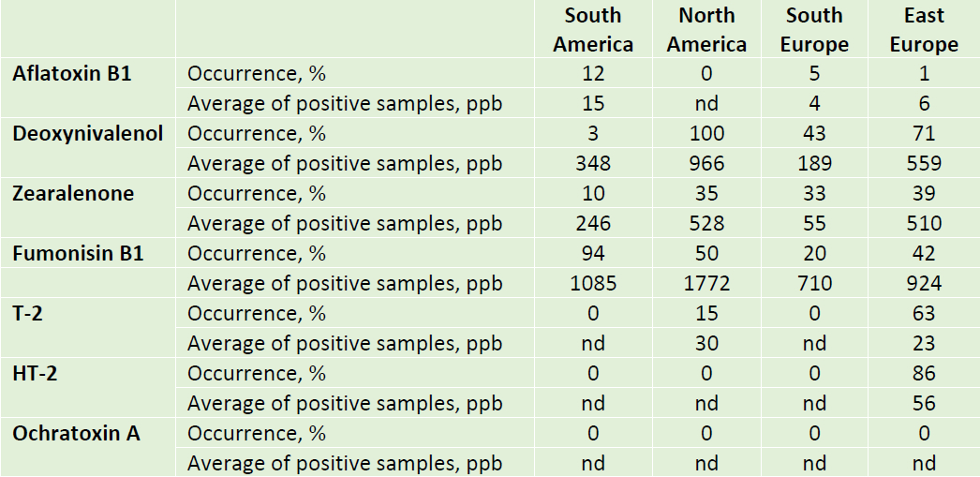Click the South America column header
This screenshot has height=477, width=980.
click(x=593, y=30)
